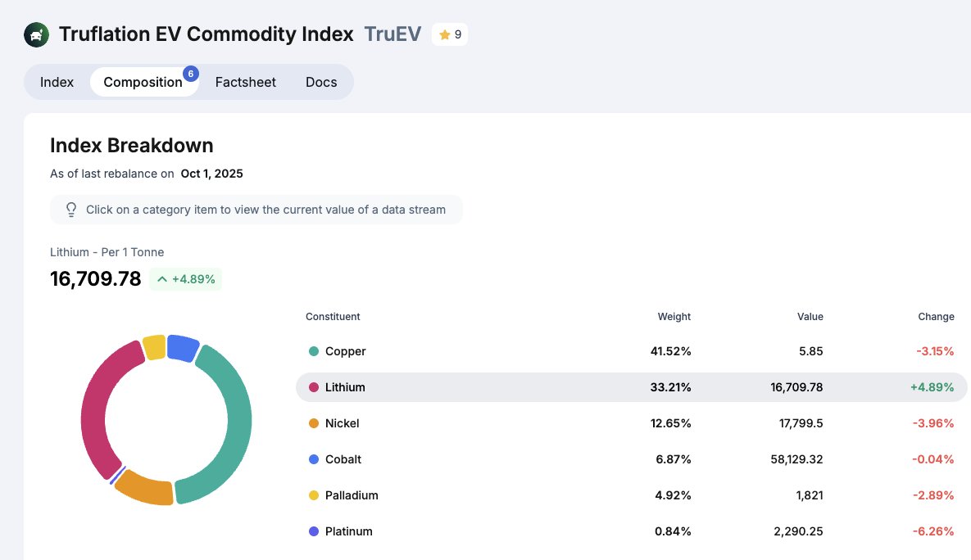
Task: Click Copper value 5.85
Action: tap(810, 351)
